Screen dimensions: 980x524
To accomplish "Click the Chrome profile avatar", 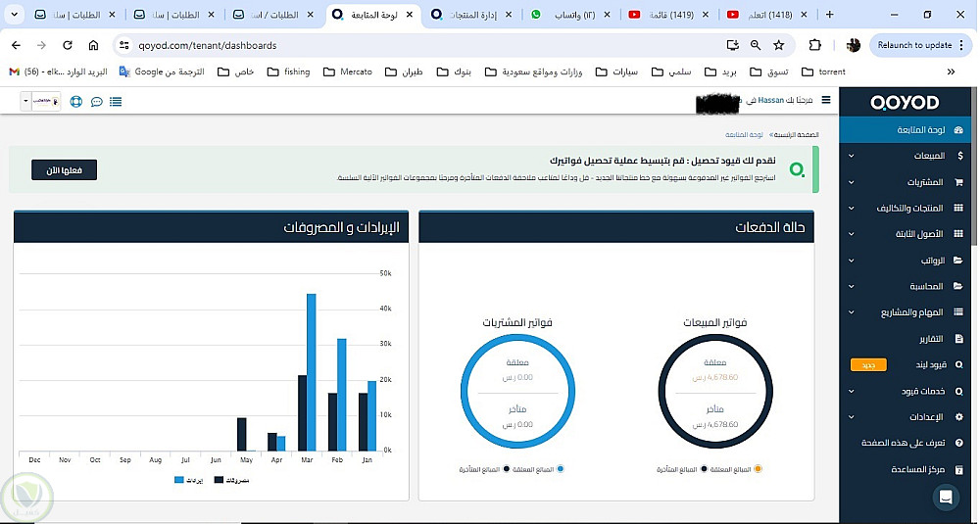I will 854,45.
